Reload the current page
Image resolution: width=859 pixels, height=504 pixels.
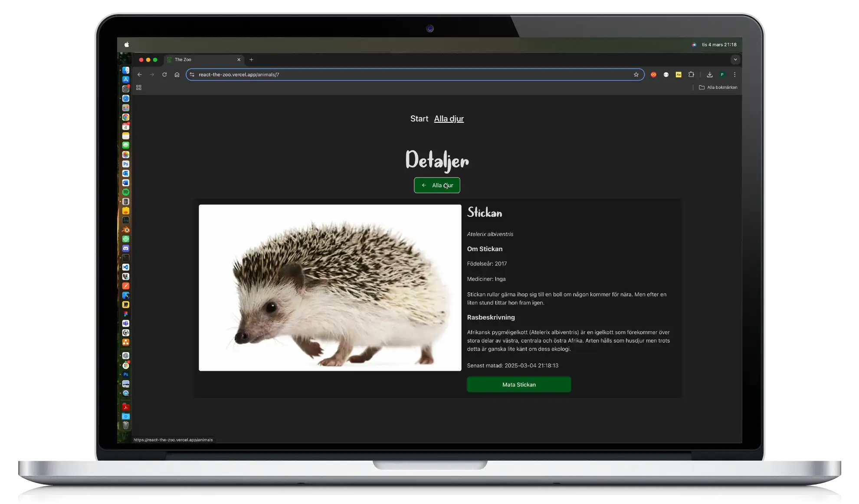pyautogui.click(x=164, y=75)
